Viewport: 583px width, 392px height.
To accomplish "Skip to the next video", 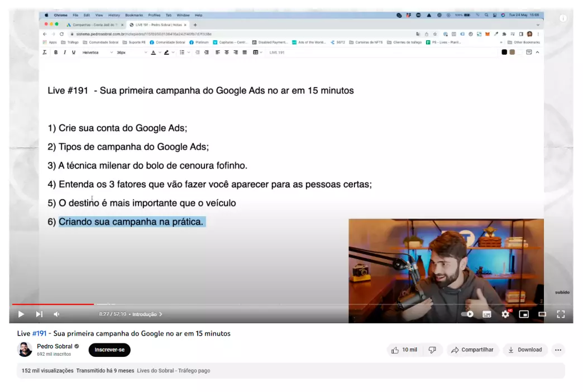I will point(39,314).
